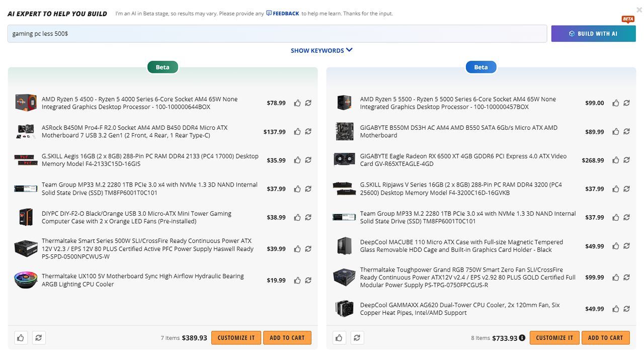Open 'DeepCool GAMMAXX AG620 Dual-Tower' product name
644x362 pixels.
tap(460, 309)
